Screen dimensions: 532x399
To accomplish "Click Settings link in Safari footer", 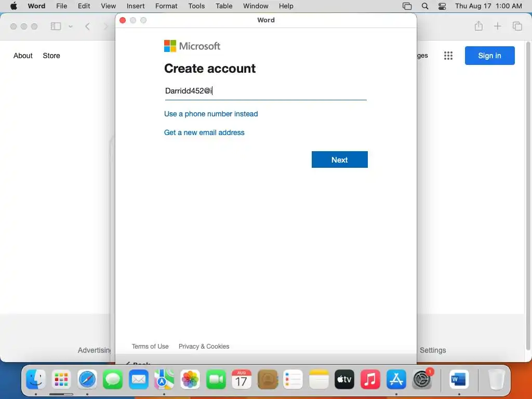I will pyautogui.click(x=433, y=350).
